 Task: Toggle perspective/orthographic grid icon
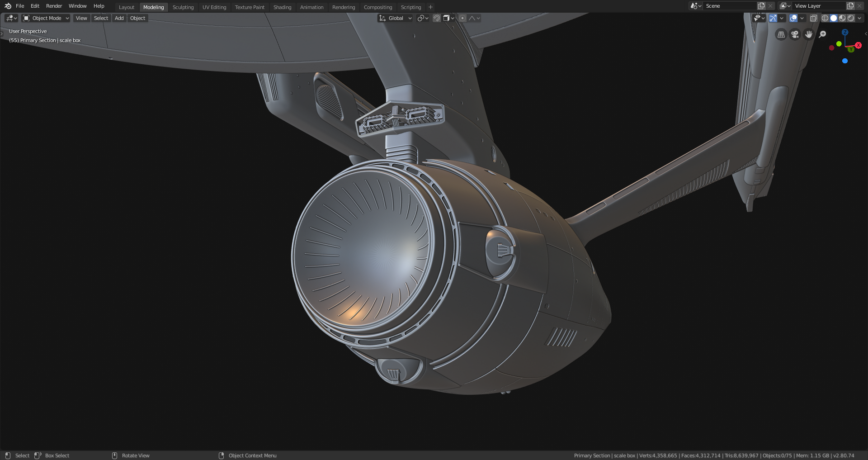(781, 34)
